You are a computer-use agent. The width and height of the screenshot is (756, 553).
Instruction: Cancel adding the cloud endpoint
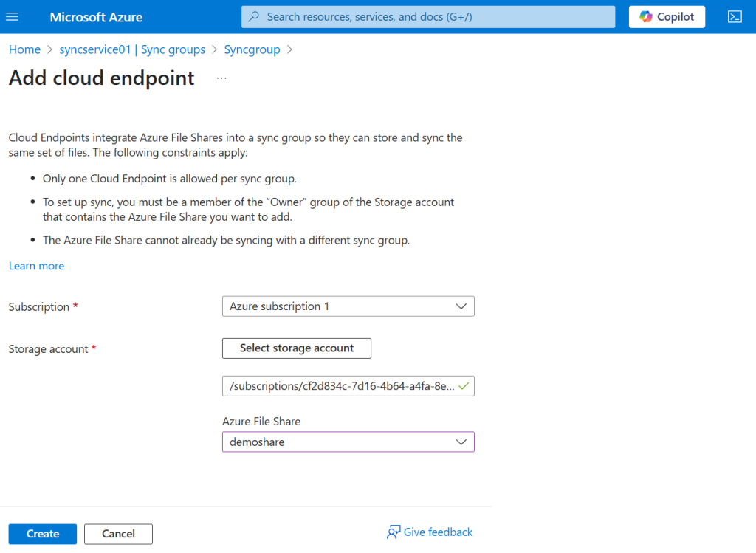[118, 534]
